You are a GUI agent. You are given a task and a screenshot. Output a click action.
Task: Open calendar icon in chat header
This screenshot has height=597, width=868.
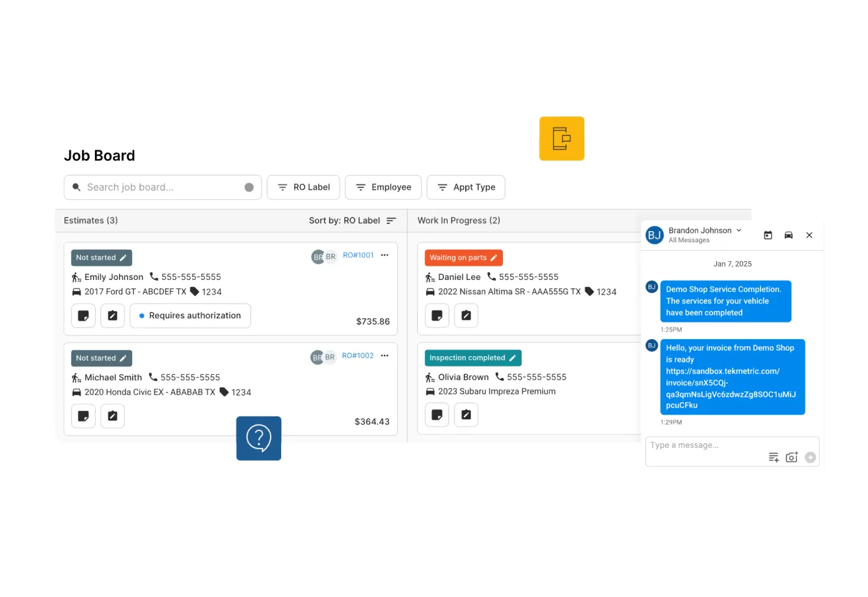tap(768, 235)
